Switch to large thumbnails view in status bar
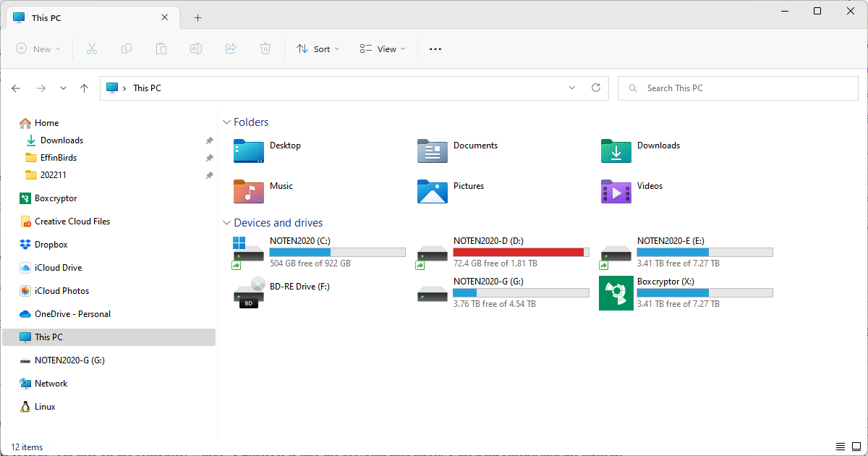 [856, 447]
